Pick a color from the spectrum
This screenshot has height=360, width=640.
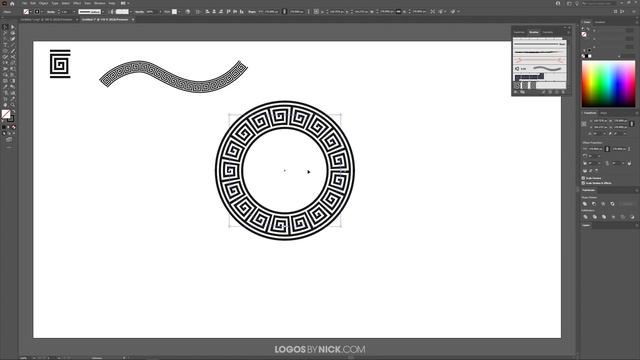[x=608, y=84]
